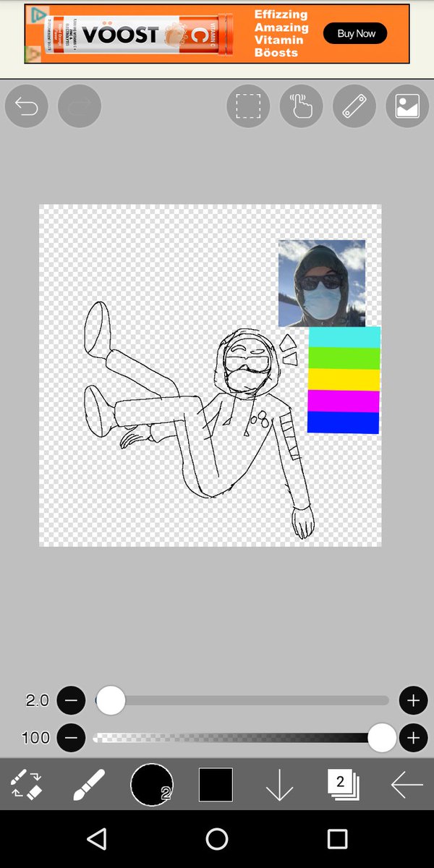Tap the back arrow to gallery
The height and width of the screenshot is (868, 434).
click(407, 785)
